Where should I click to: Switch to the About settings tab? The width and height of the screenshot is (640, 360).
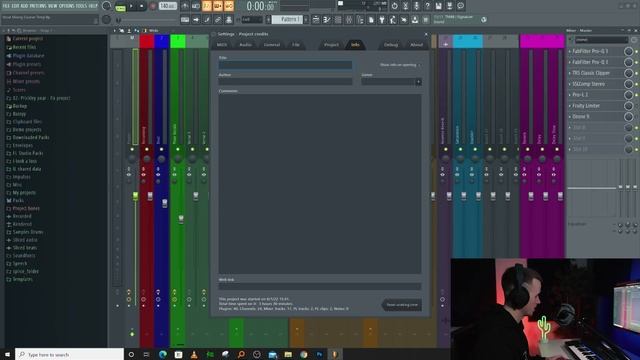pyautogui.click(x=416, y=45)
